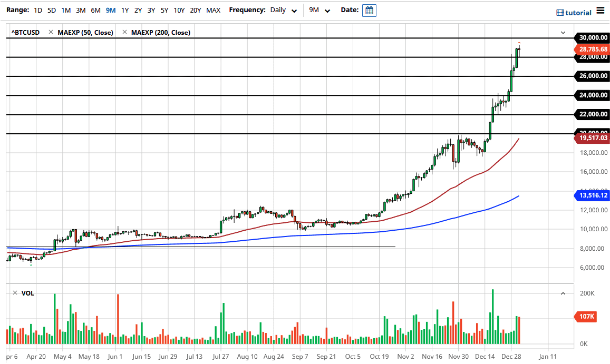Set range to 5D
The image size is (610, 364).
click(x=51, y=11)
